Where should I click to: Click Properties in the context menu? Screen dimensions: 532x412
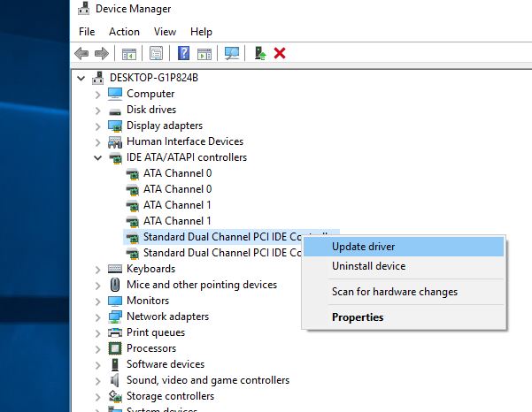pyautogui.click(x=358, y=317)
